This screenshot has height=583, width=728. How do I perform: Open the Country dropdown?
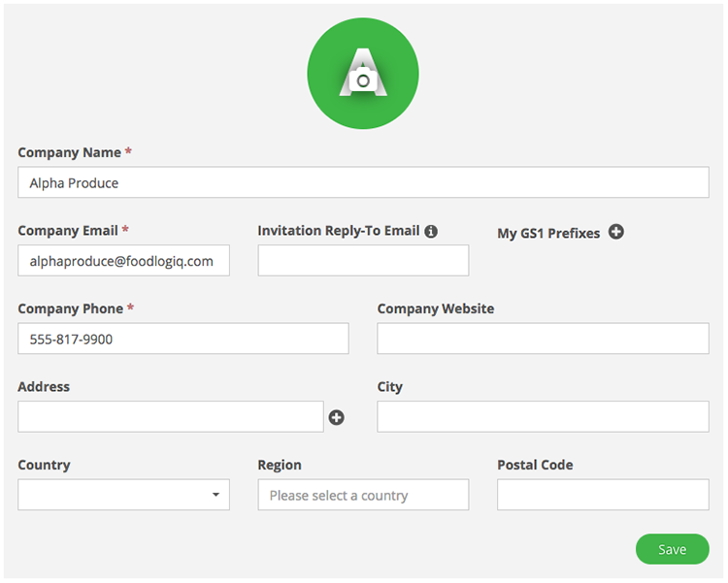(123, 495)
